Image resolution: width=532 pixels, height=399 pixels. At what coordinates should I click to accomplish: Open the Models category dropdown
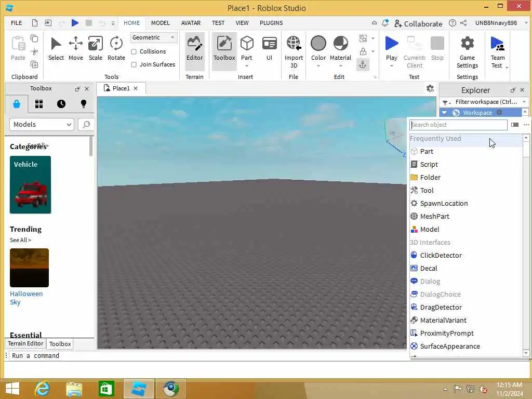[x=42, y=125]
